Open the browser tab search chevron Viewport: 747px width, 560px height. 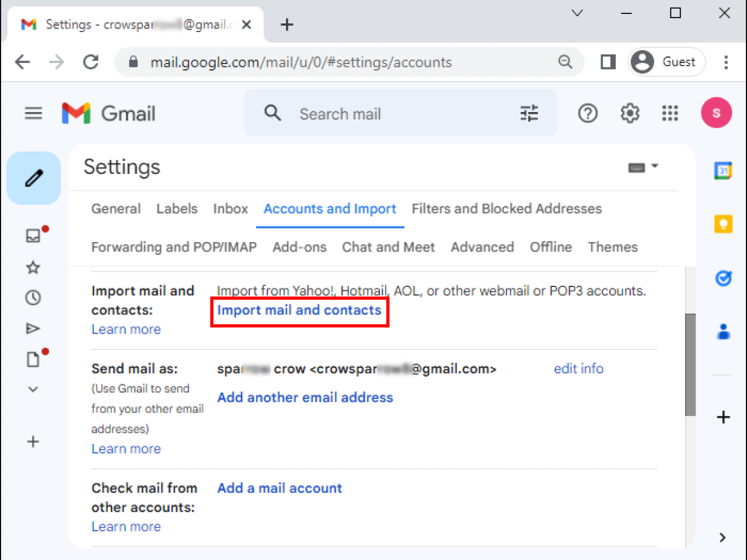click(577, 12)
